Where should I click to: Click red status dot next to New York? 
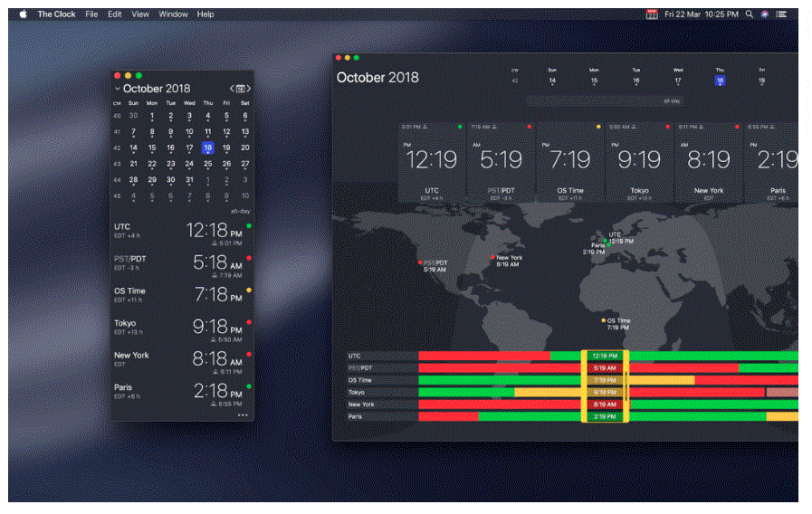coord(249,355)
